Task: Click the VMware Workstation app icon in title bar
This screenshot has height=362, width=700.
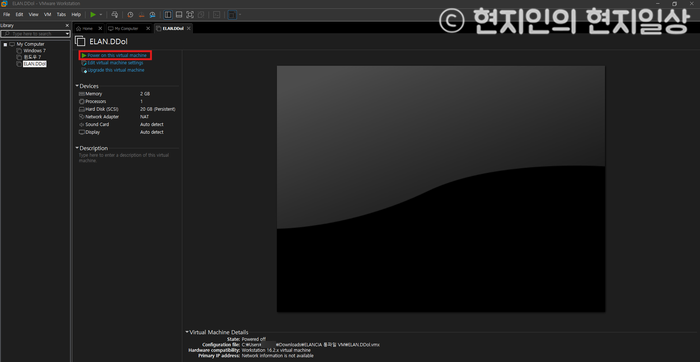Action: pos(4,4)
